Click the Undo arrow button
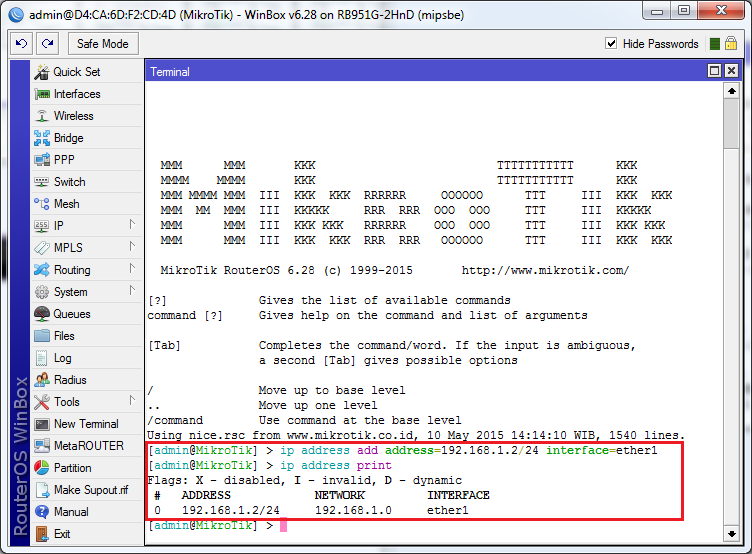 22,44
